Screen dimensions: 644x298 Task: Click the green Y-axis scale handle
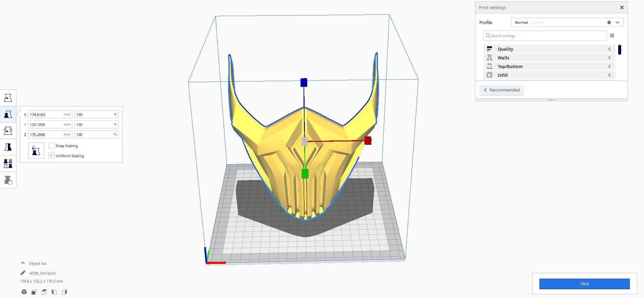coord(305,174)
